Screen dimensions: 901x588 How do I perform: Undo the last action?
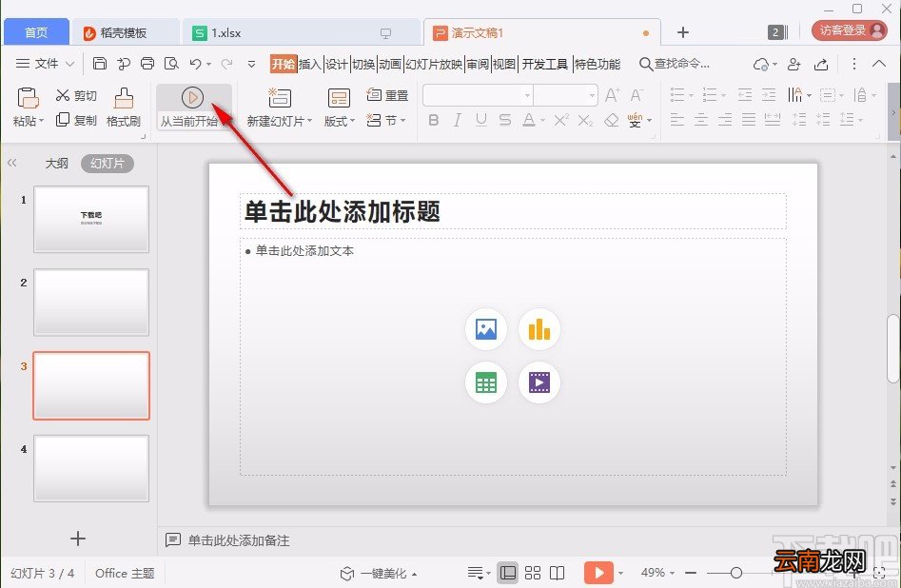195,63
